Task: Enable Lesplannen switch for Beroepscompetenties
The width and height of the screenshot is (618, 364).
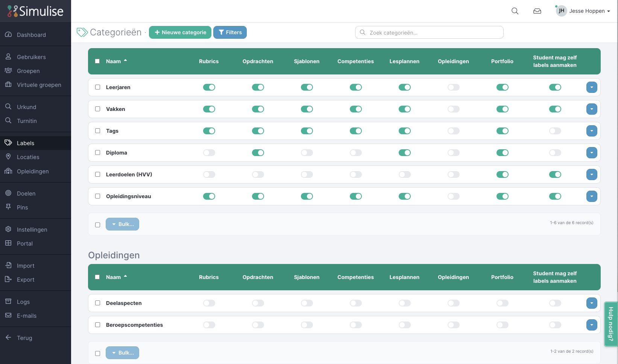Action: [405, 325]
